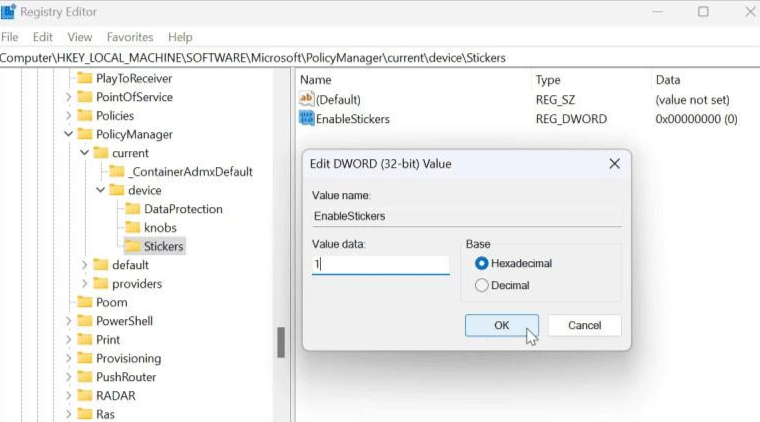Screen dimensions: 760x422
Task: Click the REG_DWORD type cell
Action: tap(571, 119)
